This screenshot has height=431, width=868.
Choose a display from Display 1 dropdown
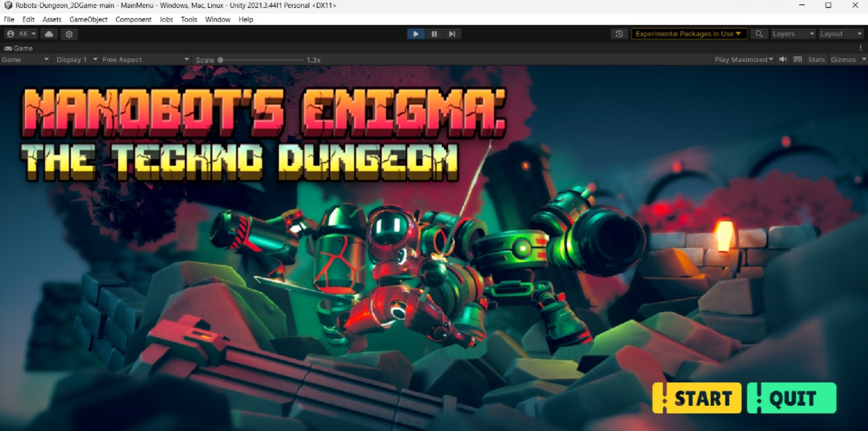point(77,60)
